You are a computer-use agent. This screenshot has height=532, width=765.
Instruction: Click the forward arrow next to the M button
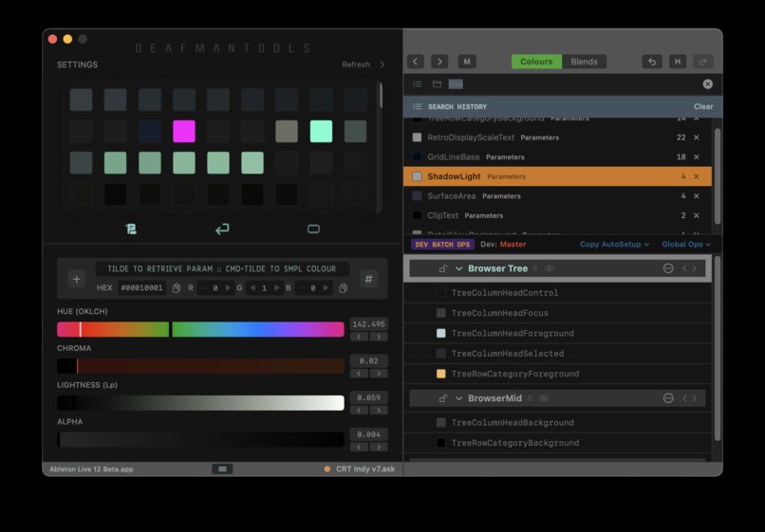[x=439, y=62]
